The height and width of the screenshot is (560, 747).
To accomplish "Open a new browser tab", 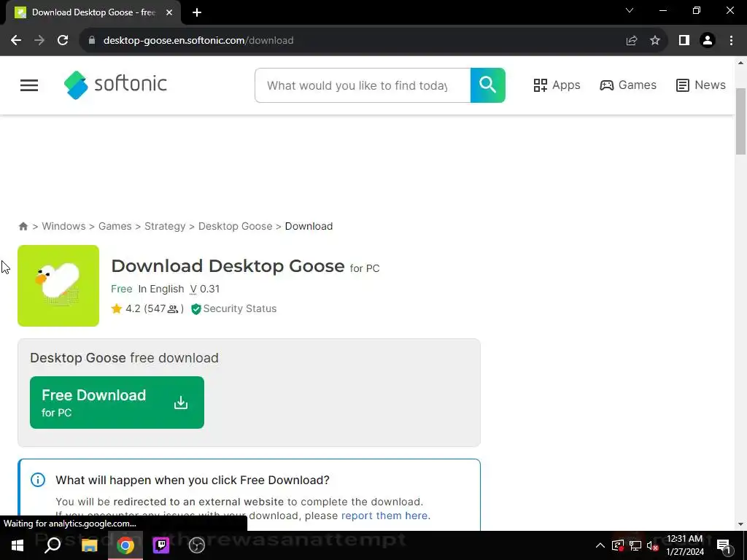I will [x=197, y=12].
